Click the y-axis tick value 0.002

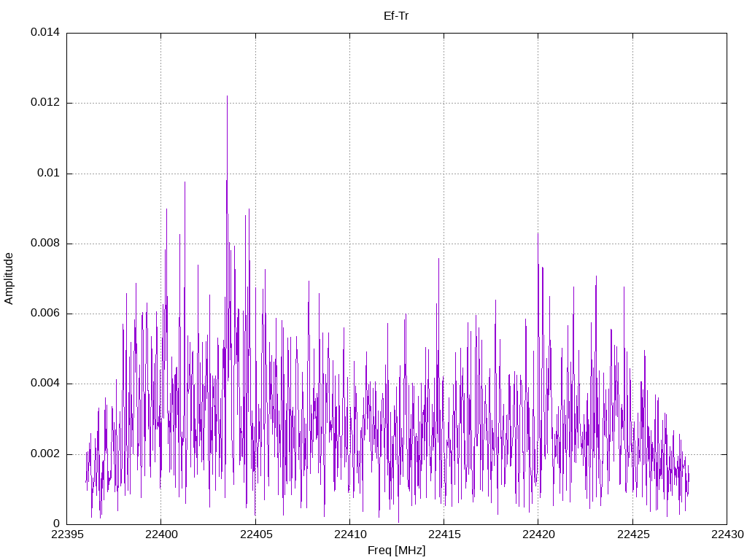pos(45,454)
